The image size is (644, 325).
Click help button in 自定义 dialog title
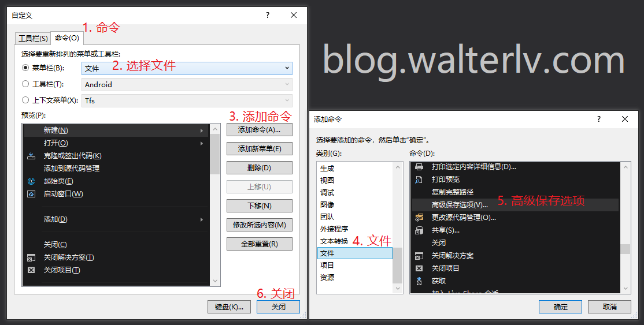coord(268,15)
